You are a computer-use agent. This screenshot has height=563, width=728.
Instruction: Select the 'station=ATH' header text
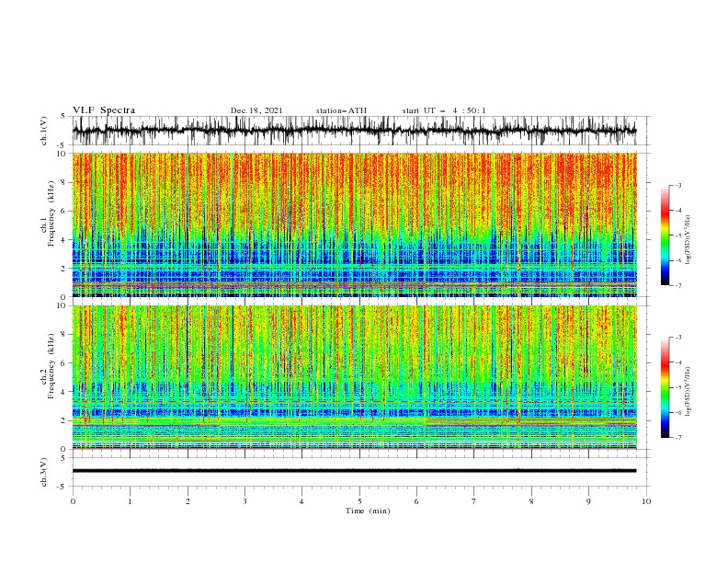point(341,110)
